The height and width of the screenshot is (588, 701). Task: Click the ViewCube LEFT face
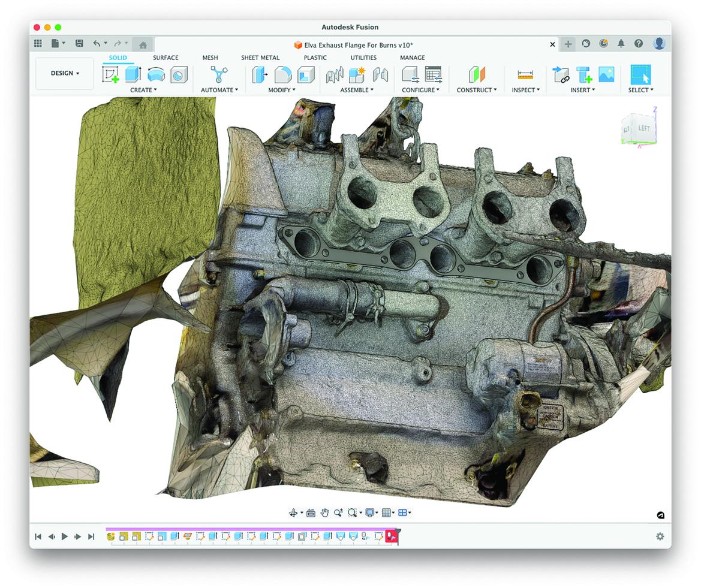coord(643,128)
